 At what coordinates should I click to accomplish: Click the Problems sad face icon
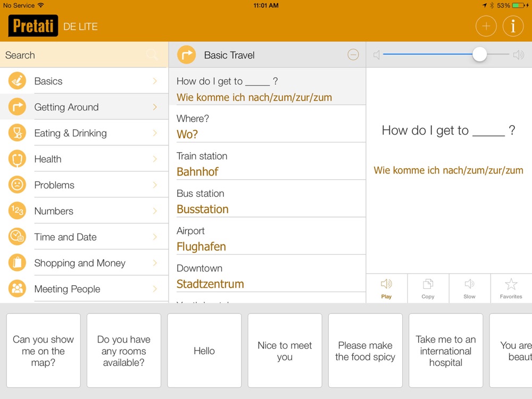pyautogui.click(x=17, y=185)
